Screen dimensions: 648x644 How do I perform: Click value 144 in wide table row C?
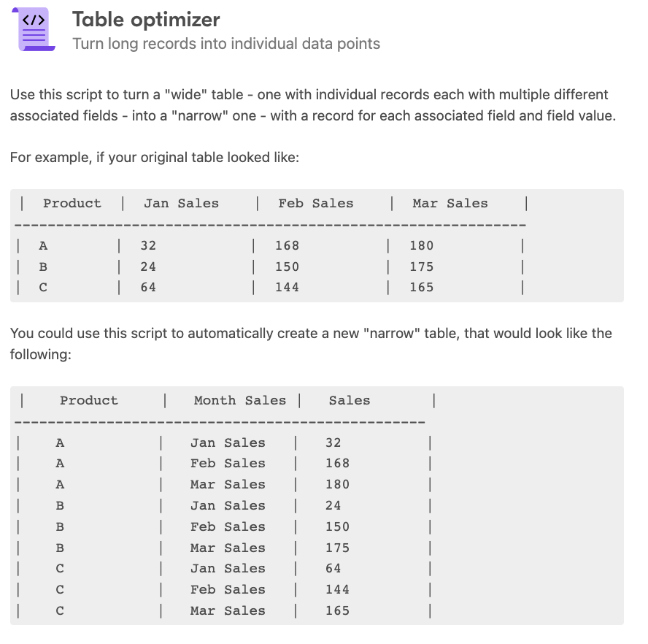pos(288,287)
